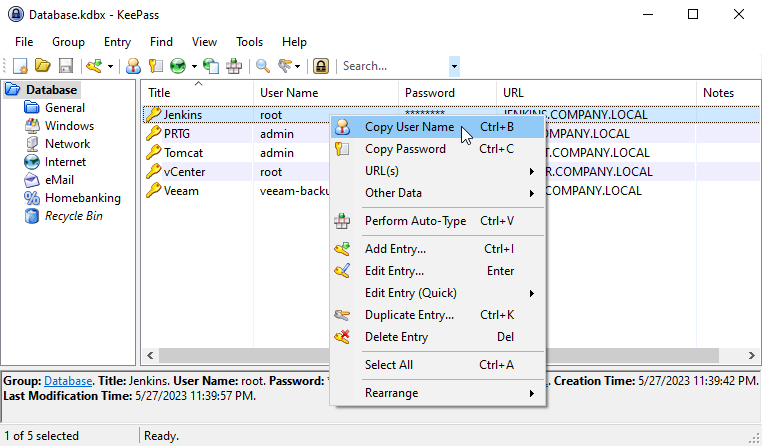Click the Lock Workspace padlock icon
The height and width of the screenshot is (446, 762).
tap(321, 66)
